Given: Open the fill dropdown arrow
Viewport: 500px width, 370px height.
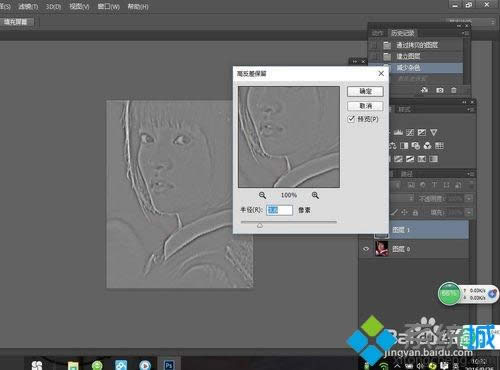Looking at the screenshot, I should click(x=469, y=212).
